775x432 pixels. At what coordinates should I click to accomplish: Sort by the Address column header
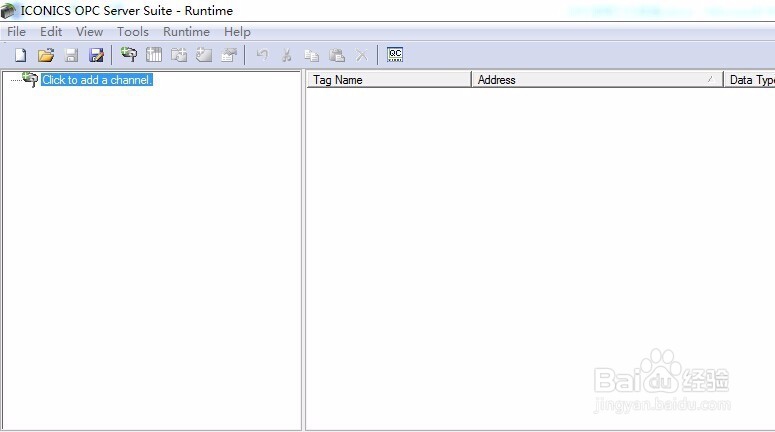(x=597, y=80)
